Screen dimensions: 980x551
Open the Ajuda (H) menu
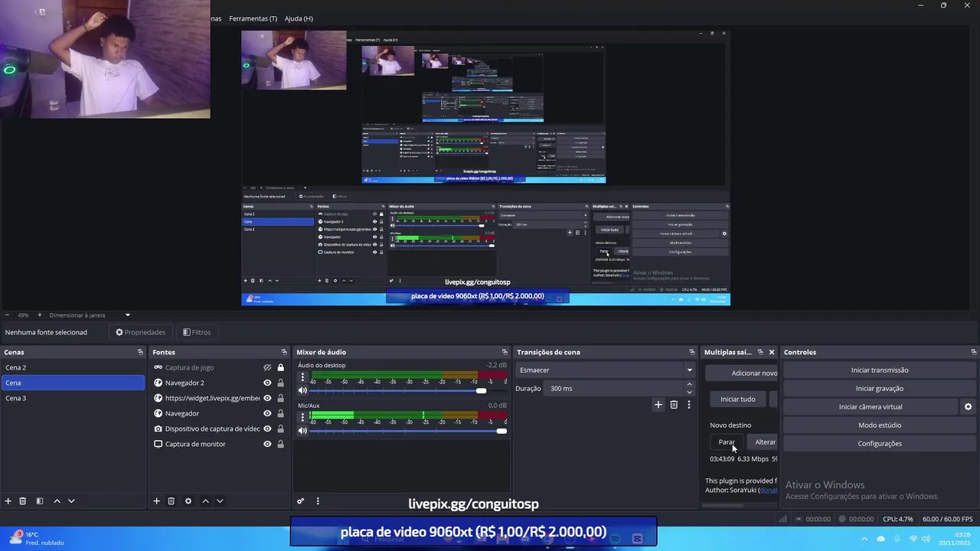pyautogui.click(x=299, y=18)
